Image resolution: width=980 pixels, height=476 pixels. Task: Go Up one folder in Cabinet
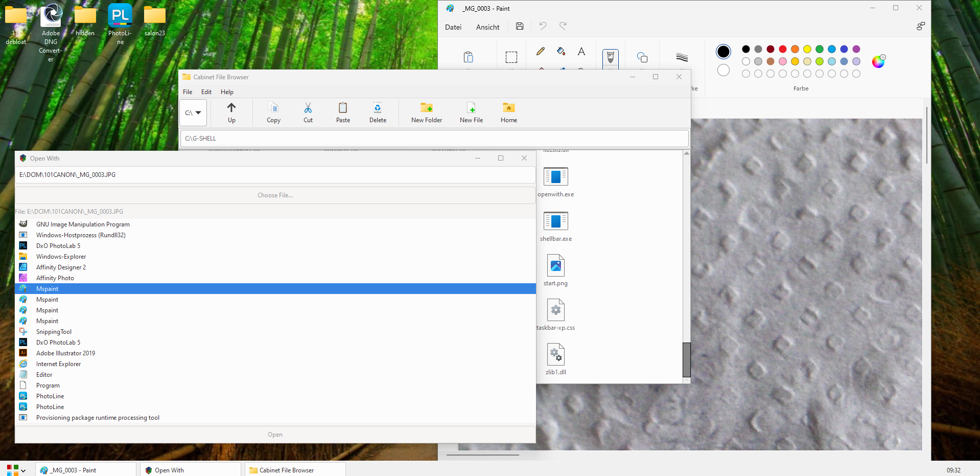231,112
